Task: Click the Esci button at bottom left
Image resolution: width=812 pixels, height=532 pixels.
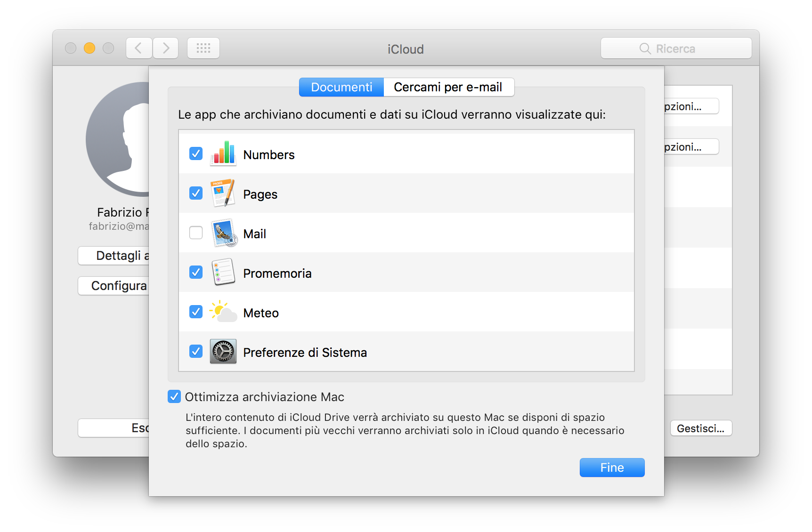Action: (114, 428)
